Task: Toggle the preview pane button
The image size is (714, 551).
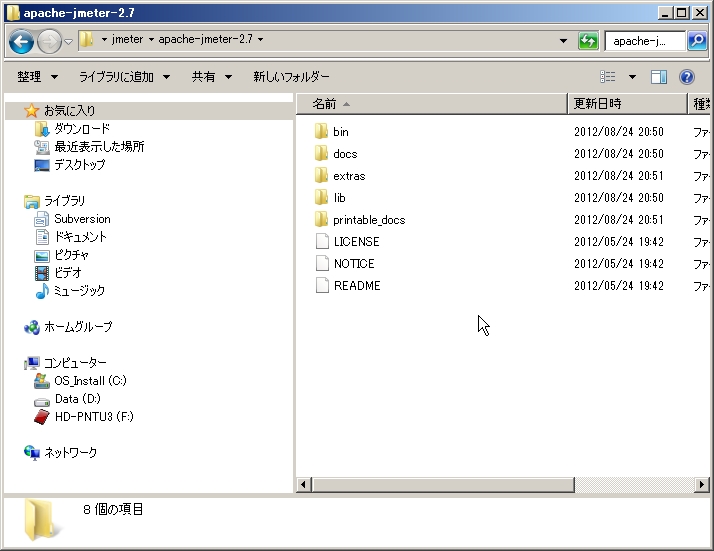Action: pyautogui.click(x=658, y=77)
